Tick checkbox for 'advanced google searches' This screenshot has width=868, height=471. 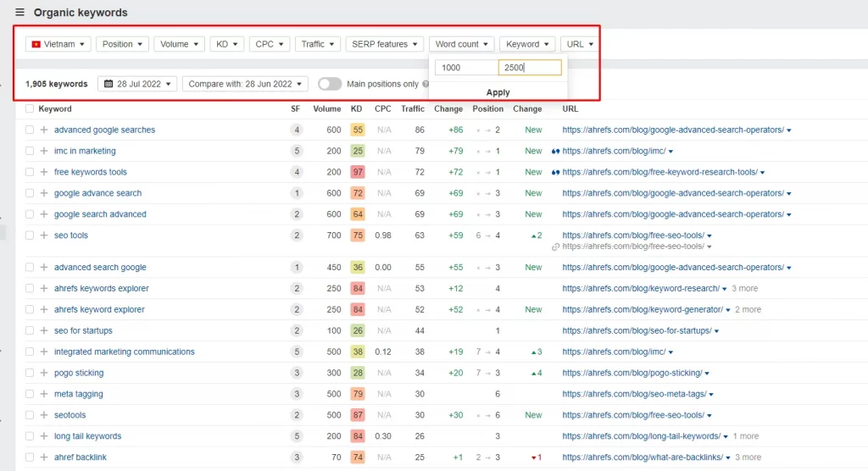click(30, 130)
